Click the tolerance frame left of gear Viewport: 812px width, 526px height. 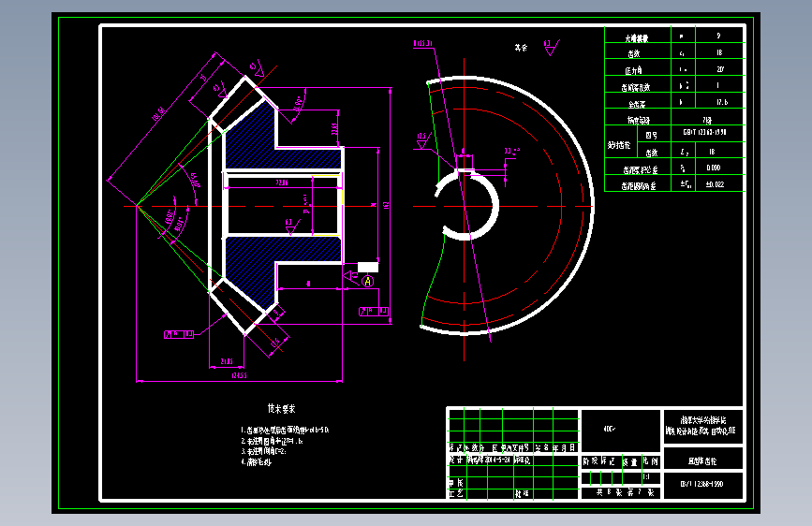click(179, 334)
